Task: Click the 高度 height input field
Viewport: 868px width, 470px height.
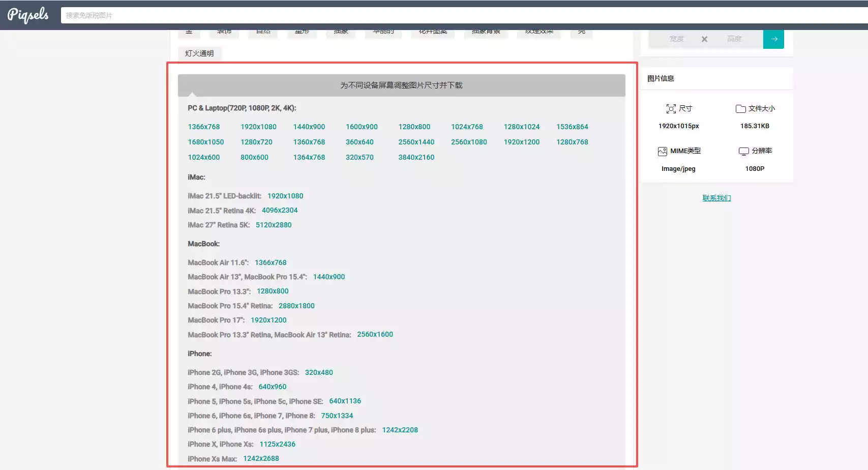Action: tap(734, 39)
